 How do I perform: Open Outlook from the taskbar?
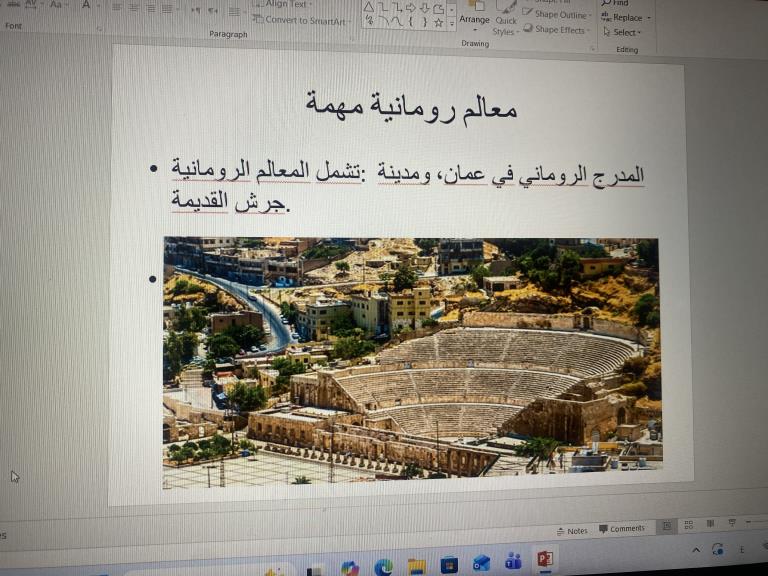[x=481, y=563]
